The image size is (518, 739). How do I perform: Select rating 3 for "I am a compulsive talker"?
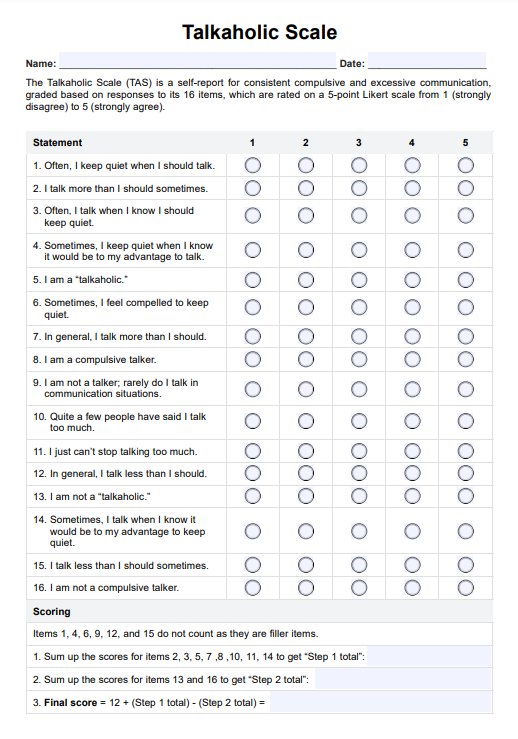359,359
